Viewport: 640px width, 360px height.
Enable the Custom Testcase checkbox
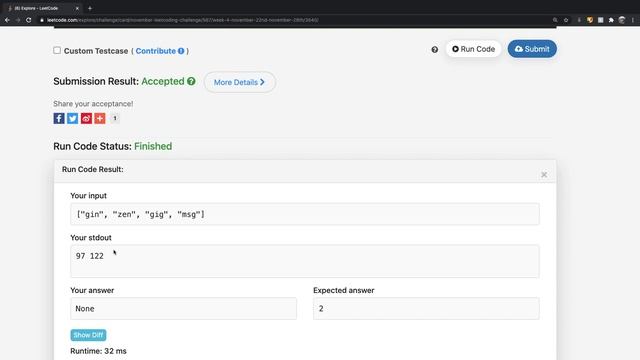click(57, 50)
